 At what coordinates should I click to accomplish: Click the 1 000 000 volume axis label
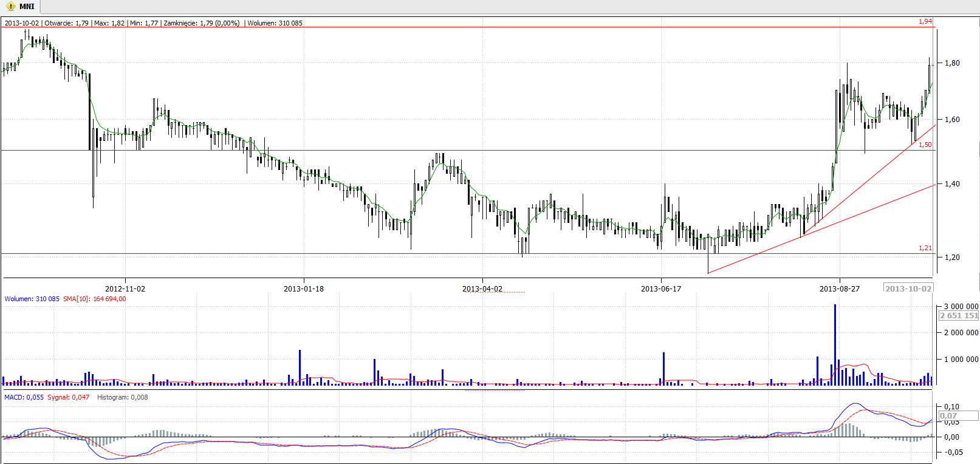(961, 359)
